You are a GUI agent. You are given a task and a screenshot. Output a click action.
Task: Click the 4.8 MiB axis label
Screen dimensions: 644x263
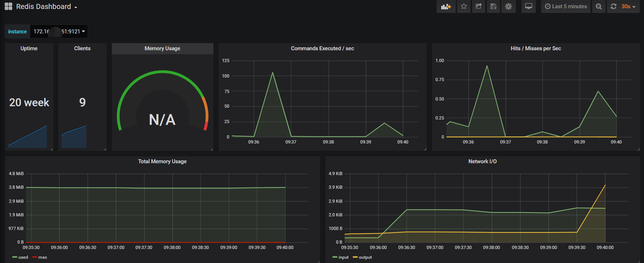click(16, 174)
